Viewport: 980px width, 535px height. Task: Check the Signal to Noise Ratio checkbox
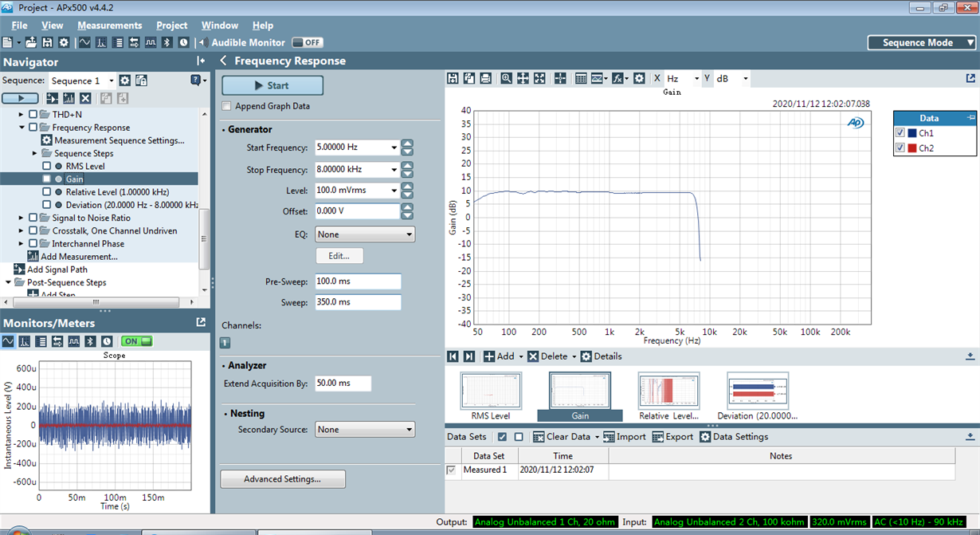tap(33, 218)
